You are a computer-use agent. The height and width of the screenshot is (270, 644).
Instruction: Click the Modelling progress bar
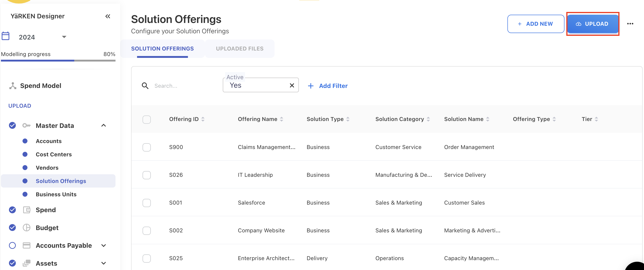tap(58, 60)
